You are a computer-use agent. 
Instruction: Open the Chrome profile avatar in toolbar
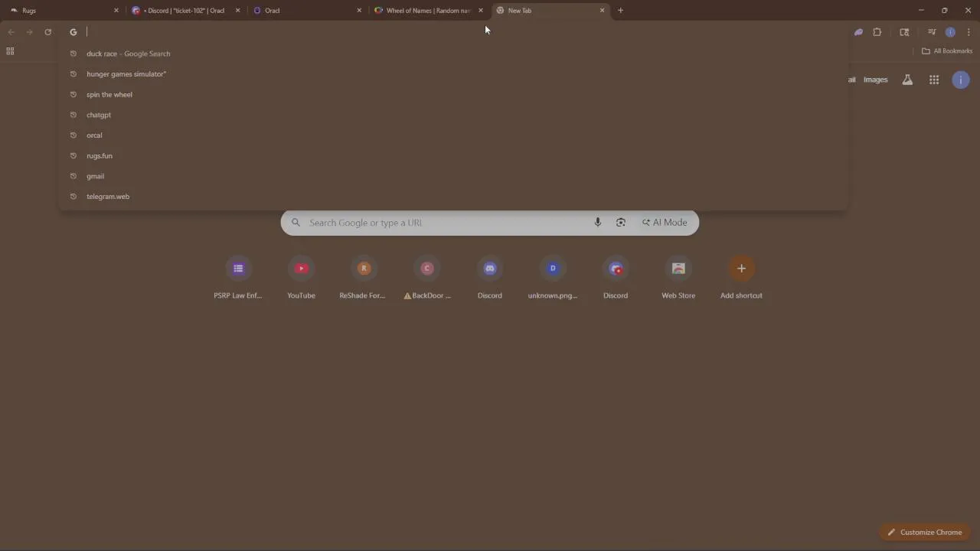pyautogui.click(x=950, y=32)
